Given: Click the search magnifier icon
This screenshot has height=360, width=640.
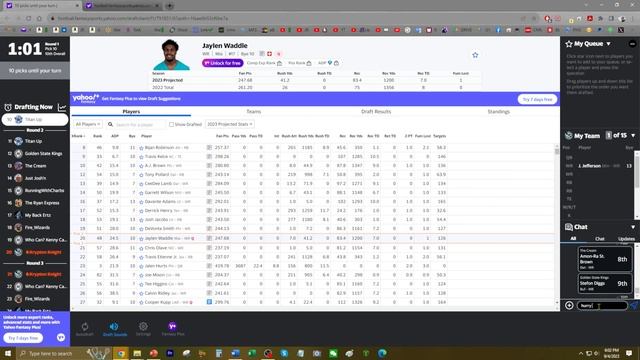Looking at the screenshot, I should (110, 124).
